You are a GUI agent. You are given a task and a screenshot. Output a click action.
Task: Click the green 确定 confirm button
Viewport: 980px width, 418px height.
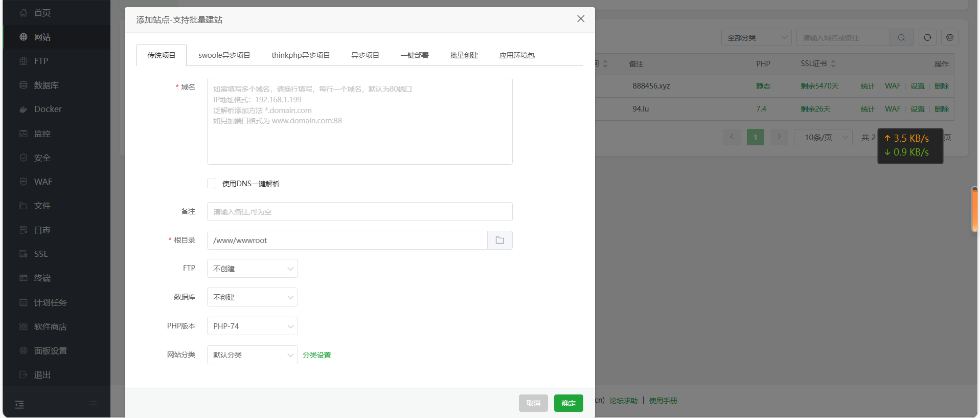point(568,403)
